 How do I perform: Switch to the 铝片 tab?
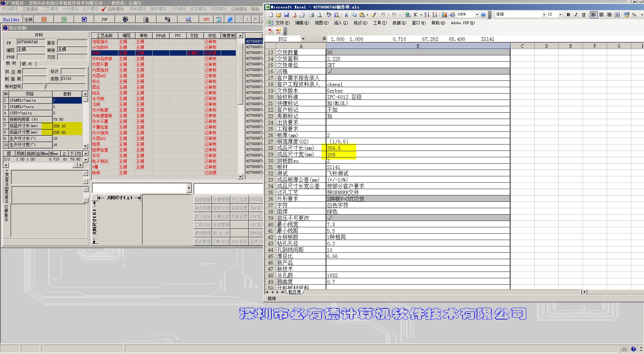[x=27, y=64]
